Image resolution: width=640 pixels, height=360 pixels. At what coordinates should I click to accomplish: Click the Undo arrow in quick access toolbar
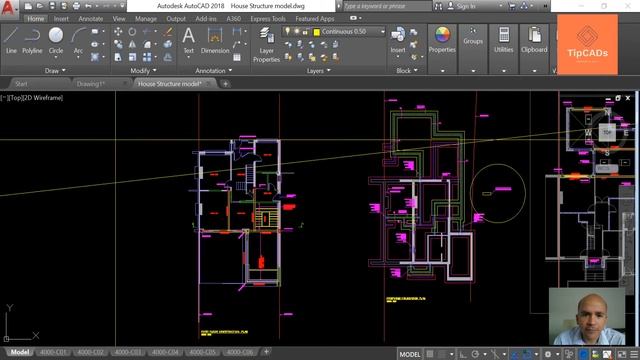pos(89,6)
